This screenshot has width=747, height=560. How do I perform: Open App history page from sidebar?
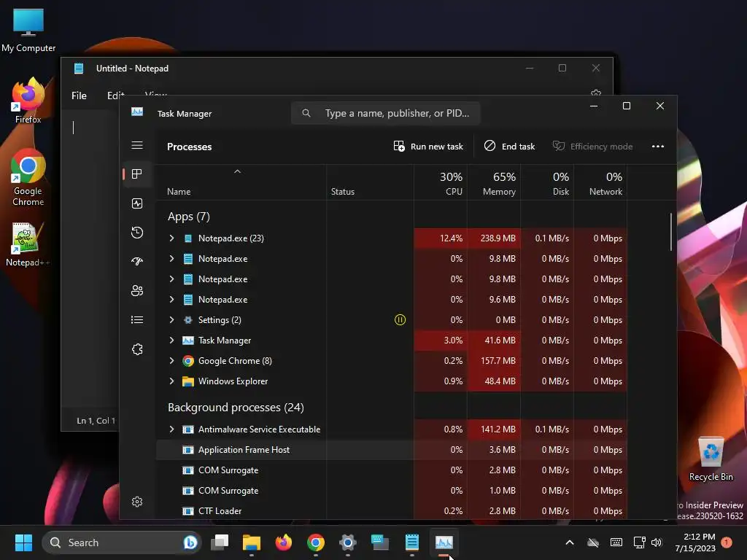click(137, 233)
